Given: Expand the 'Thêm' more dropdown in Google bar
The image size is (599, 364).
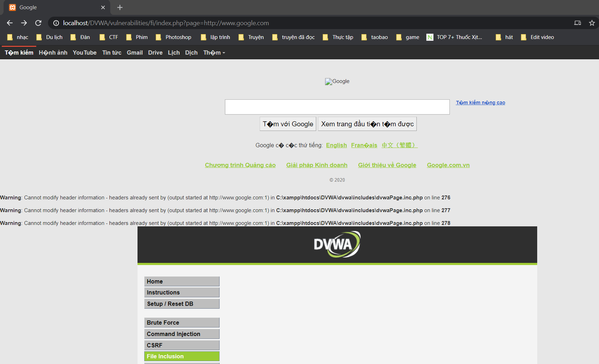Looking at the screenshot, I should [x=214, y=53].
